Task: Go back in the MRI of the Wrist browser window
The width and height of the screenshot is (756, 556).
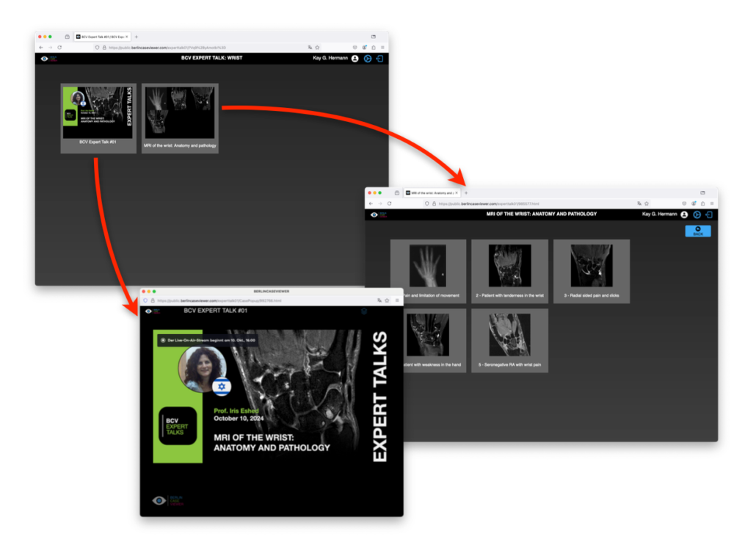Action: (371, 203)
